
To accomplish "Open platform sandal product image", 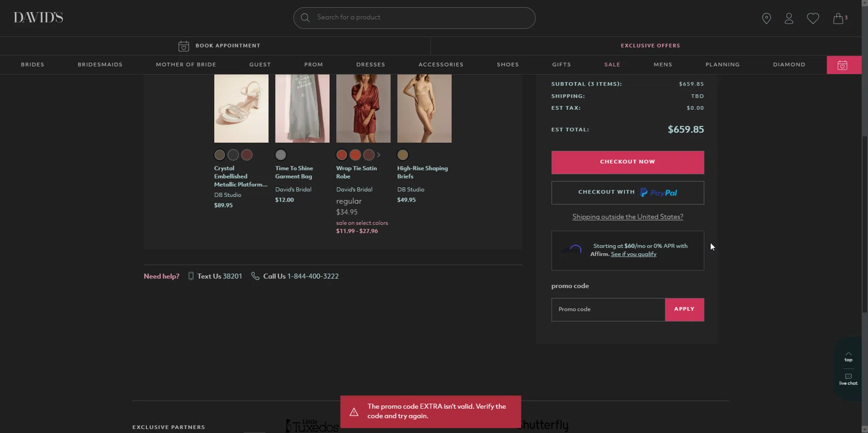I will pyautogui.click(x=241, y=109).
